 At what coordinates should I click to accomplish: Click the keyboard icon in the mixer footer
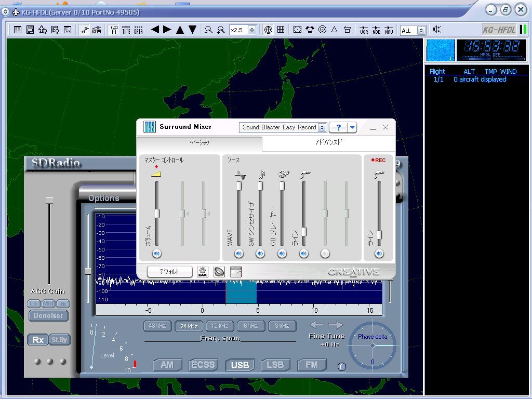[x=236, y=271]
